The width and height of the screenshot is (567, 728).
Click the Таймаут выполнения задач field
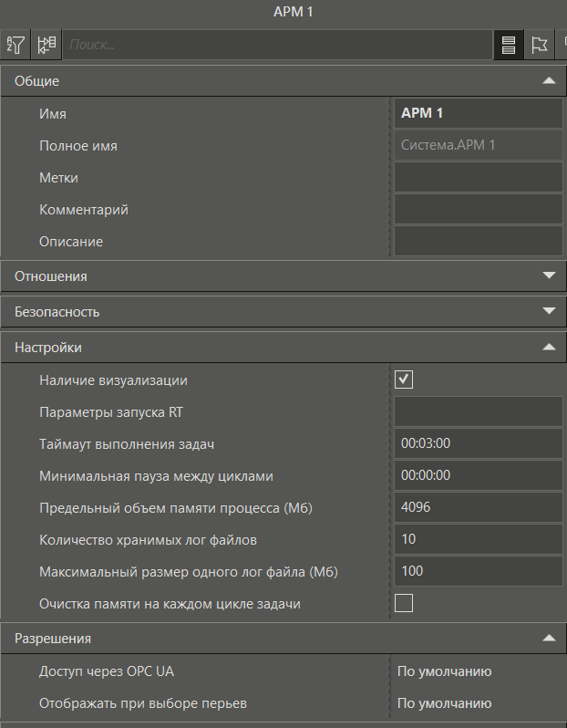point(479,443)
